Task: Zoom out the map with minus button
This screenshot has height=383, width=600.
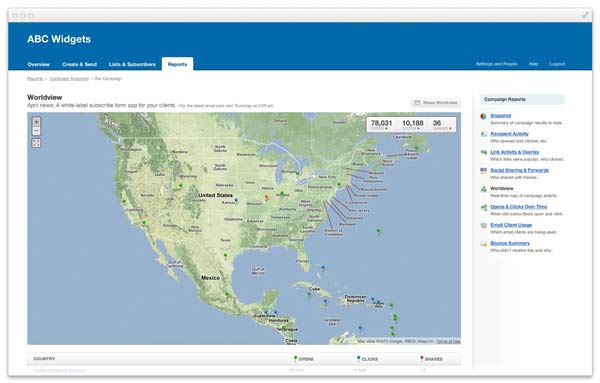Action: coord(36,131)
